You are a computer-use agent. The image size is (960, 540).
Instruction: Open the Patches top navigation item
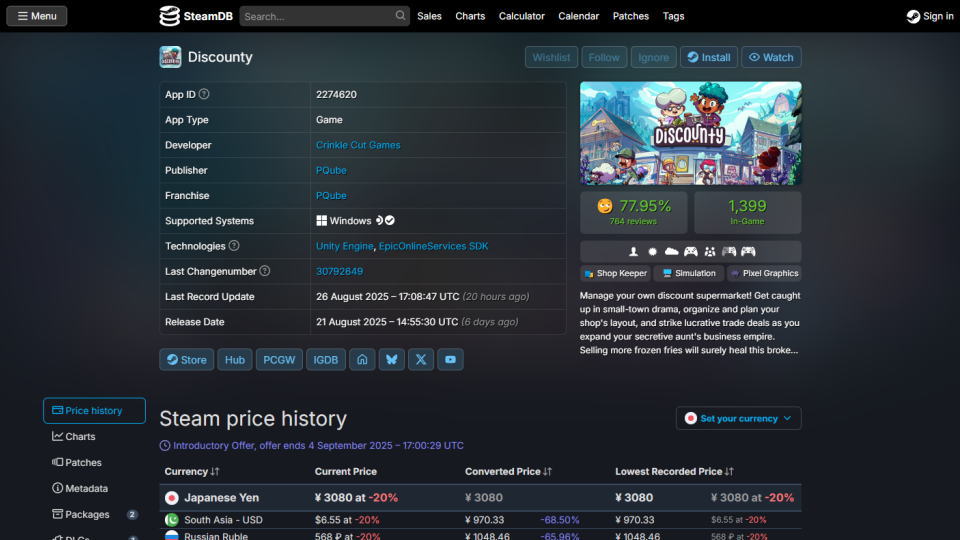coord(631,16)
